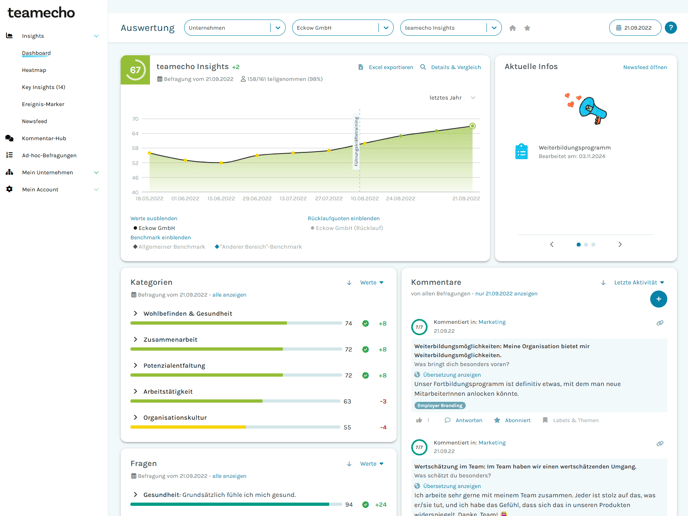Screen dimensions: 688x516
Task: Click Gesundheit question progress bar
Action: coord(236,504)
